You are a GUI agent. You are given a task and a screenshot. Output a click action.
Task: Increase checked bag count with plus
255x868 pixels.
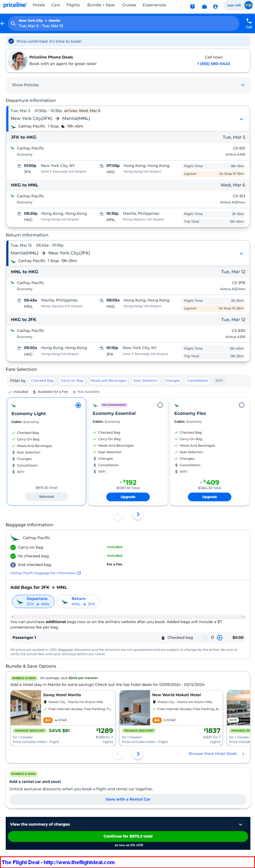click(x=220, y=637)
